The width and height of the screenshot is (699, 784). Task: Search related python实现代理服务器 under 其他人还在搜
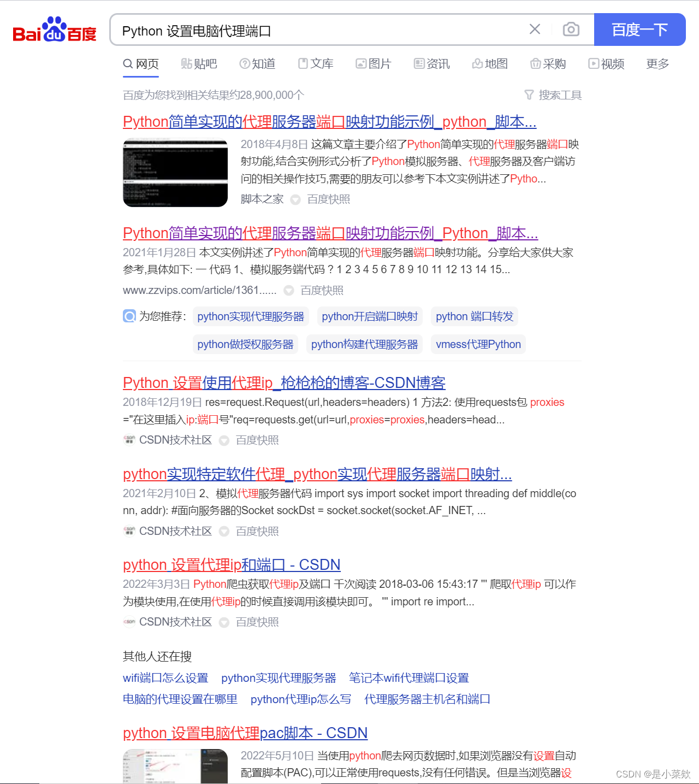(x=279, y=678)
